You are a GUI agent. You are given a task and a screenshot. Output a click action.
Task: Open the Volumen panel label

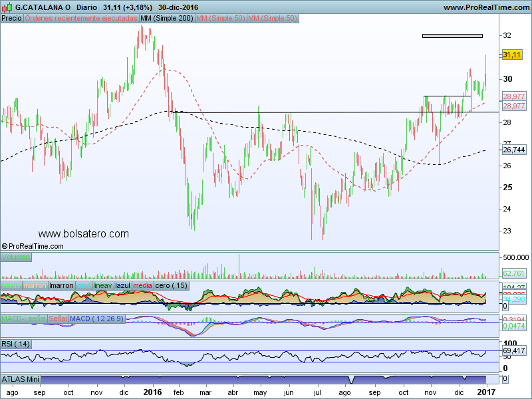point(16,257)
